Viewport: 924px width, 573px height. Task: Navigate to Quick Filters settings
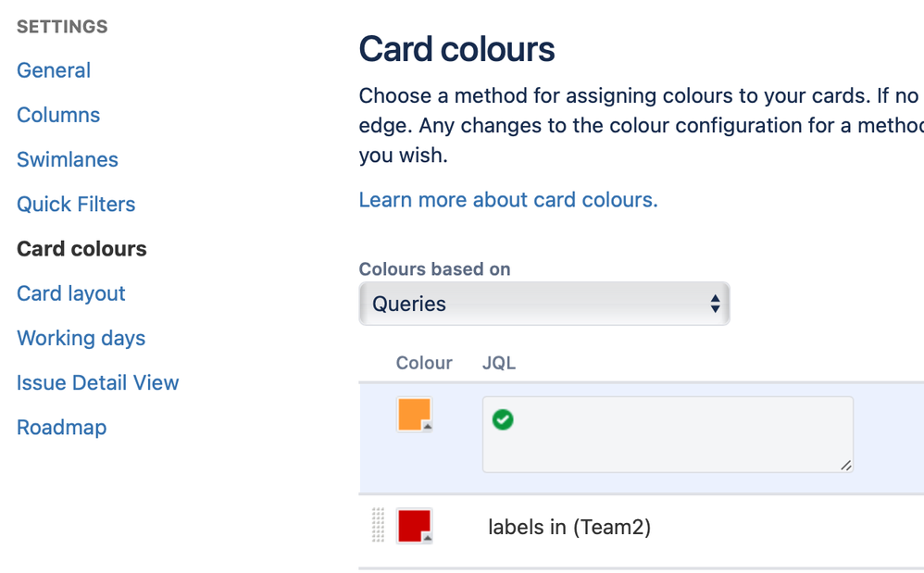(76, 204)
